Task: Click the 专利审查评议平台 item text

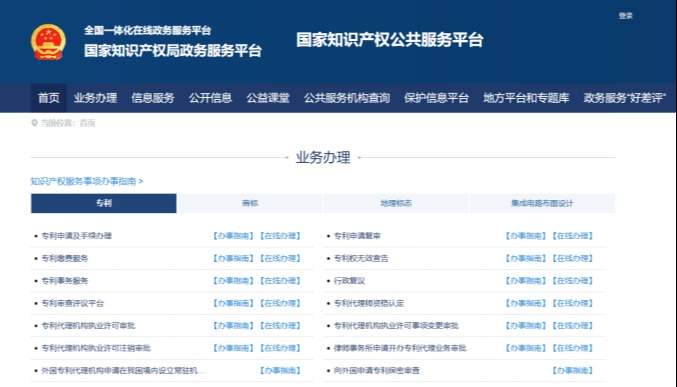Action: tap(73, 303)
